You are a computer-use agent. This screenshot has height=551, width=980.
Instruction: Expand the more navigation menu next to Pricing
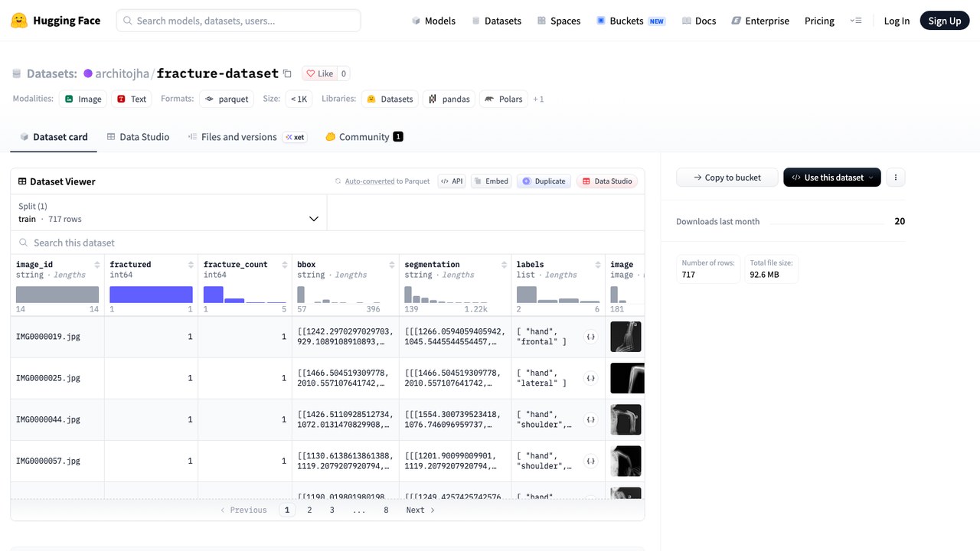[856, 21]
